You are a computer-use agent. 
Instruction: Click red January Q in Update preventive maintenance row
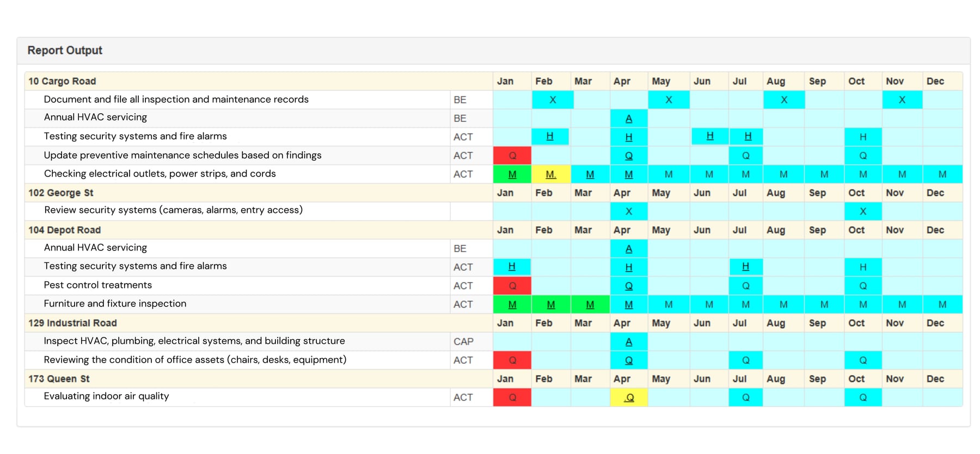pyautogui.click(x=512, y=156)
